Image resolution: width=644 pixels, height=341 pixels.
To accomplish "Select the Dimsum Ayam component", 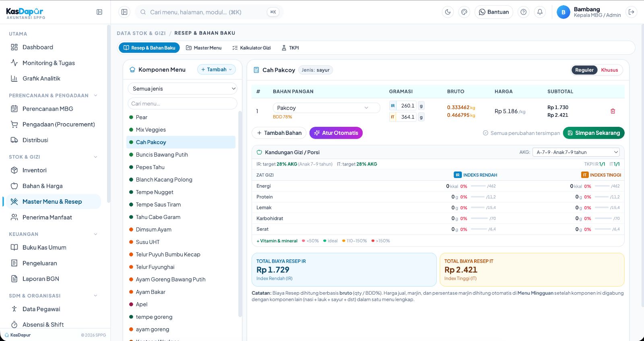I will pos(181,229).
